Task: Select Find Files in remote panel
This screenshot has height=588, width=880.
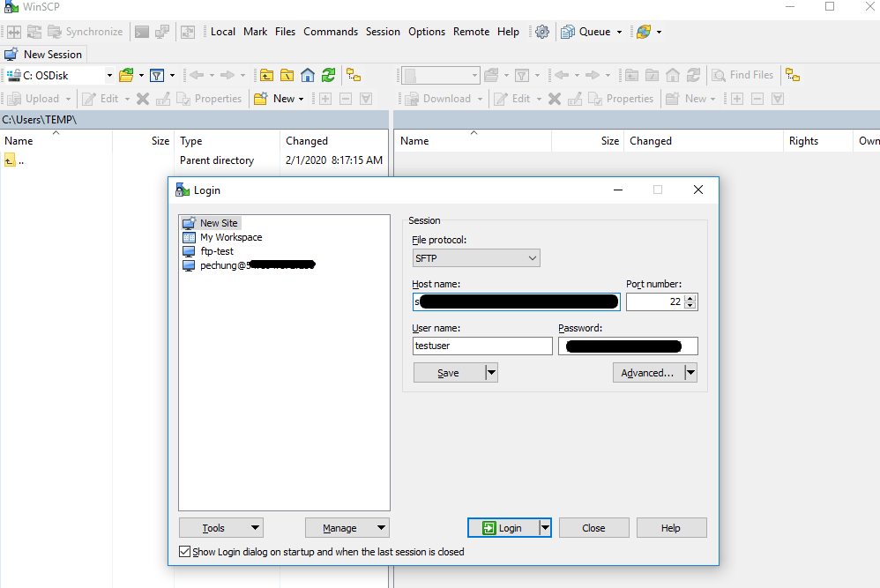Action: pos(743,74)
